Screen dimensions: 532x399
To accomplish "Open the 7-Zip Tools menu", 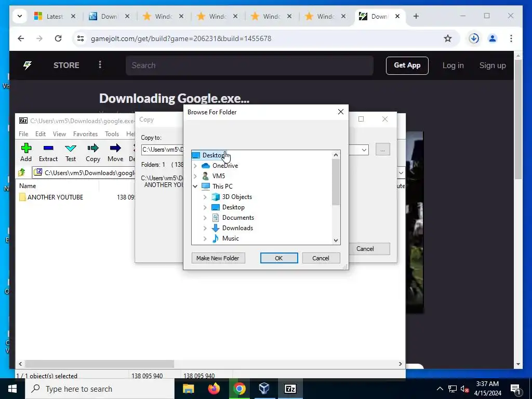I will (112, 134).
